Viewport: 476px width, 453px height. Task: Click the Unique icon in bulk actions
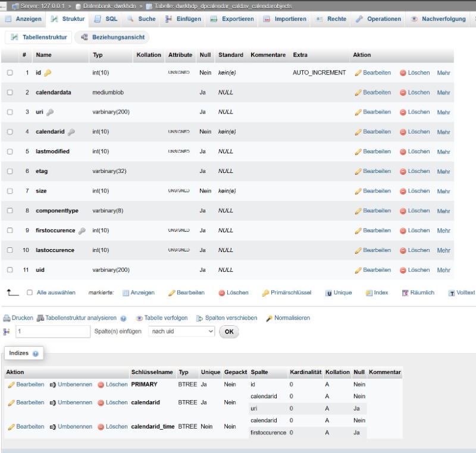tap(328, 293)
